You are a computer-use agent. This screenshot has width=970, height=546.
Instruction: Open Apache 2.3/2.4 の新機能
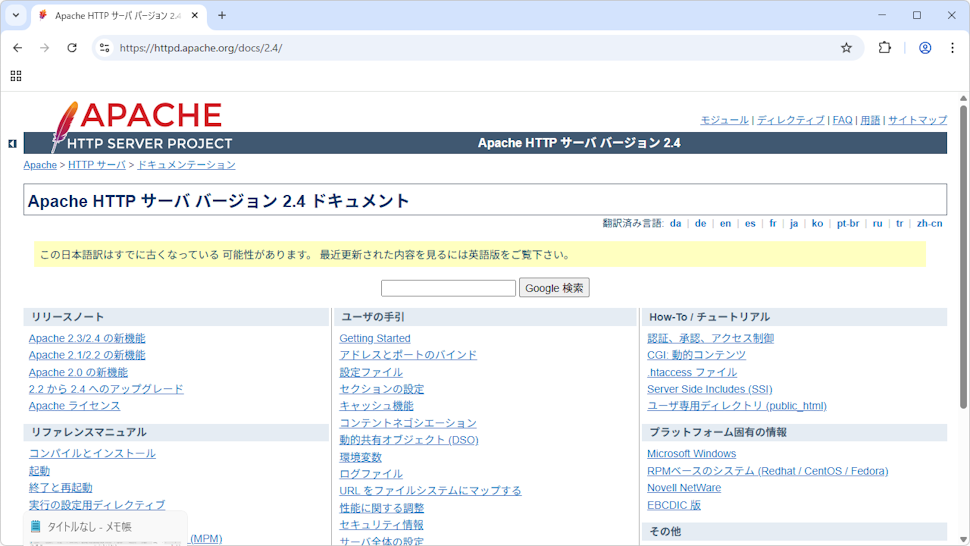click(x=87, y=338)
